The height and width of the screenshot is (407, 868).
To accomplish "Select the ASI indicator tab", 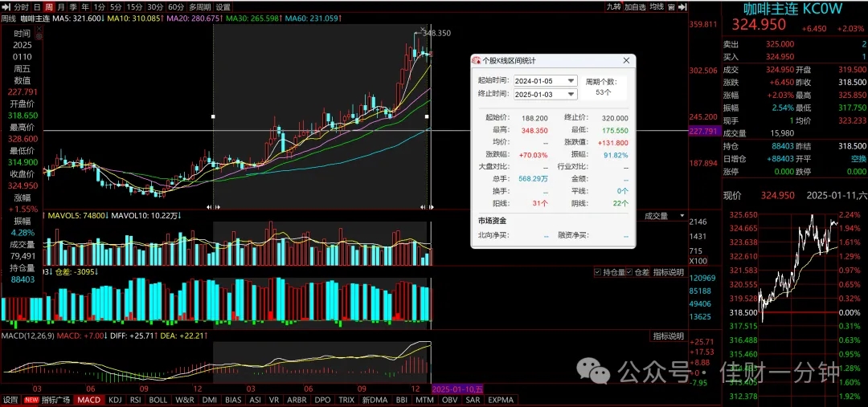I will click(x=256, y=400).
